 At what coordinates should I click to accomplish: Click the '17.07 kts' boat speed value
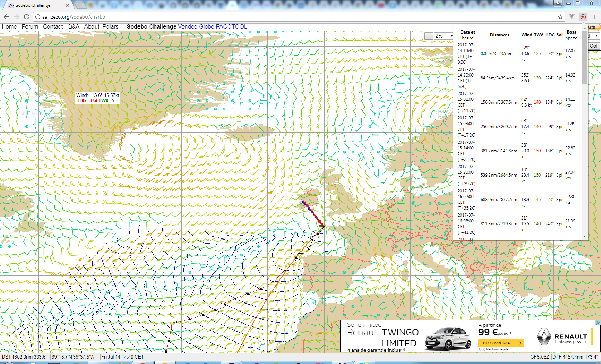(x=570, y=54)
